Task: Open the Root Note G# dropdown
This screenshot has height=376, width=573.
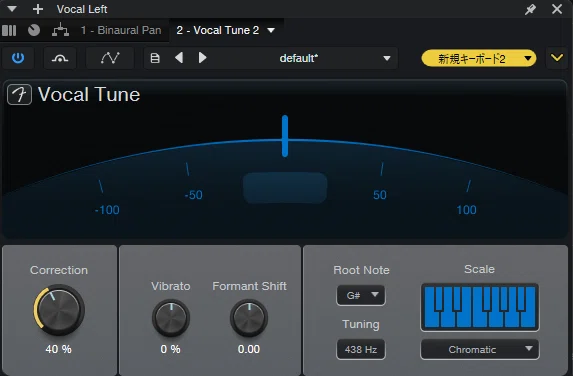Action: click(x=361, y=295)
